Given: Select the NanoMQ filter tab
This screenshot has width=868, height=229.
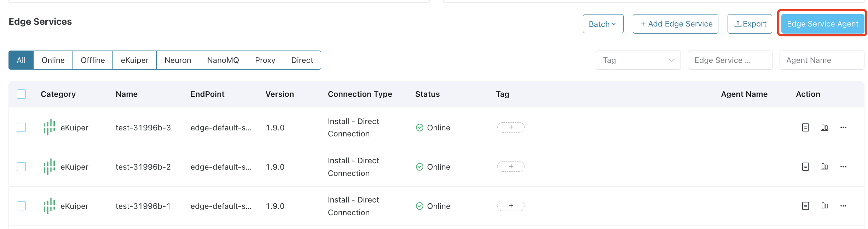Looking at the screenshot, I should [223, 60].
